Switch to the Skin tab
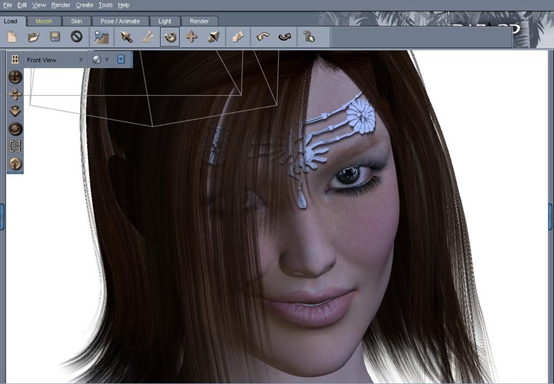 (76, 21)
